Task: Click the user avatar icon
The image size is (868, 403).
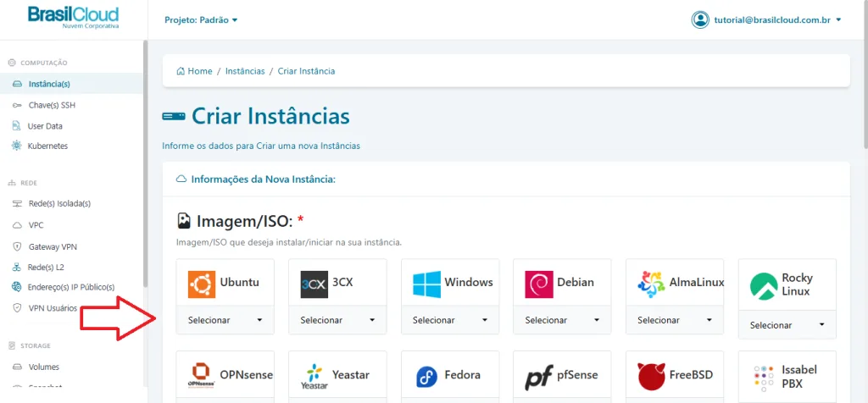Action: click(x=700, y=19)
